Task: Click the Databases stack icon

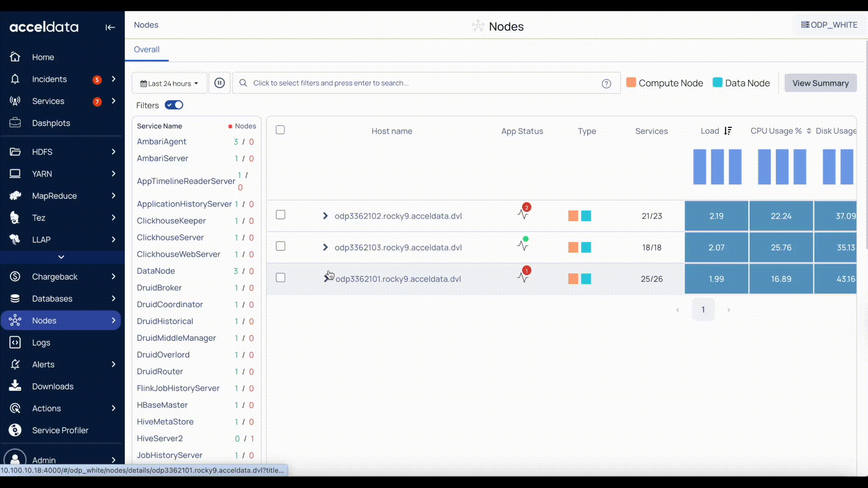Action: tap(15, 299)
